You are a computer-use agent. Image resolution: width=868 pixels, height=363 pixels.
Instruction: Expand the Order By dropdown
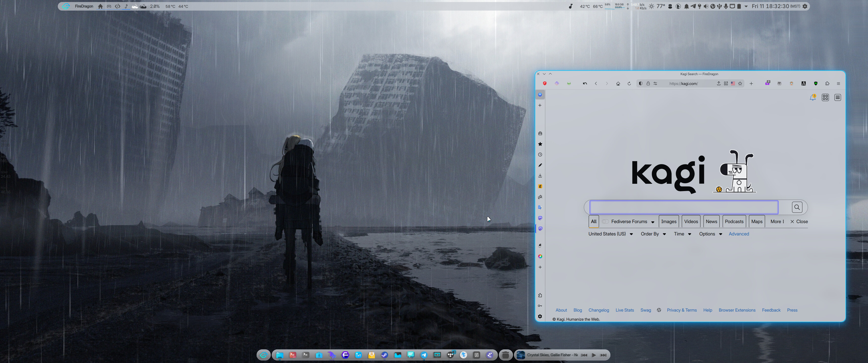click(x=653, y=234)
